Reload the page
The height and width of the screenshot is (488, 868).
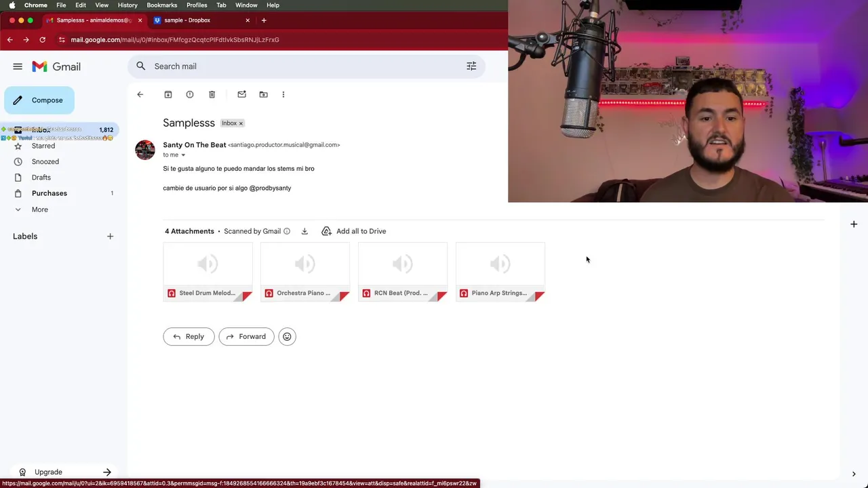(42, 40)
